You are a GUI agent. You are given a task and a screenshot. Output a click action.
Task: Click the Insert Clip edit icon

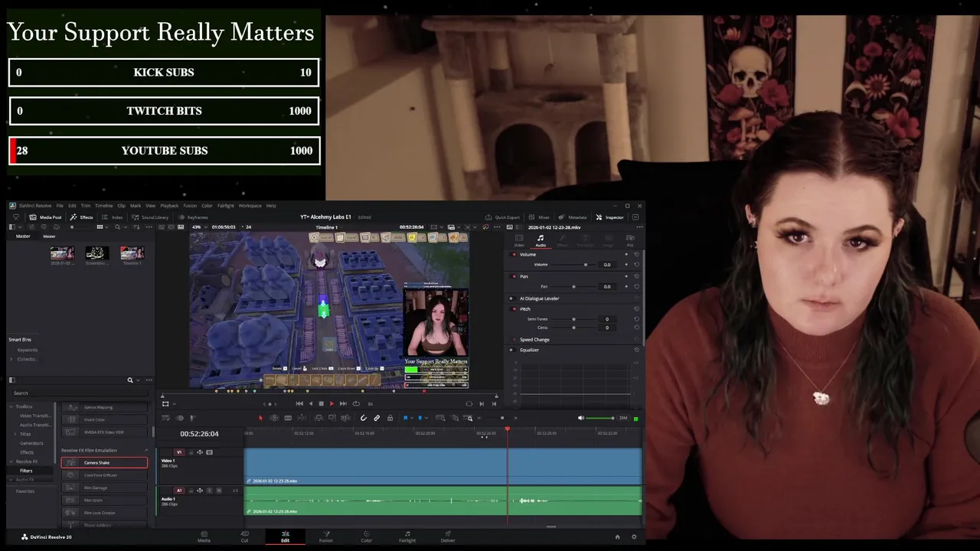click(318, 418)
